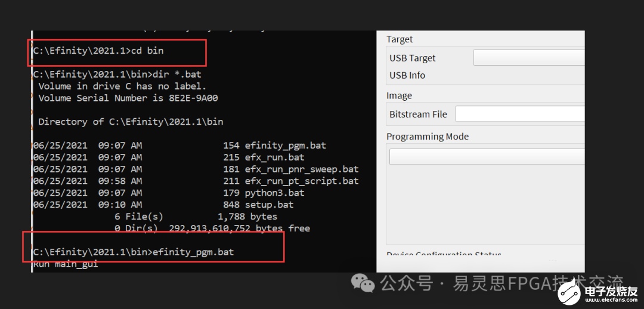Click the empty Programming Mode panel area
Viewport: 644px width, 309px height.
coord(485,203)
